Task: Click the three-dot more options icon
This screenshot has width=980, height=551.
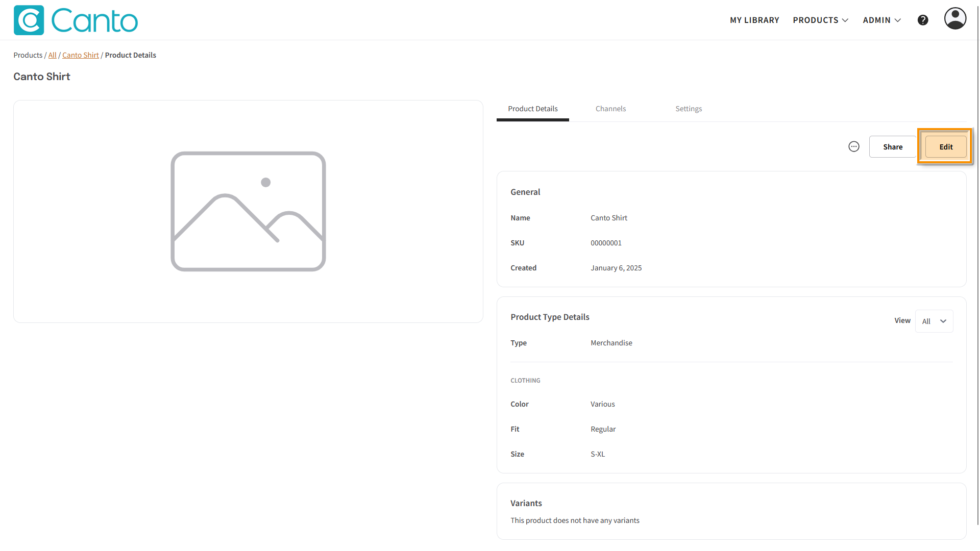Action: pyautogui.click(x=854, y=147)
